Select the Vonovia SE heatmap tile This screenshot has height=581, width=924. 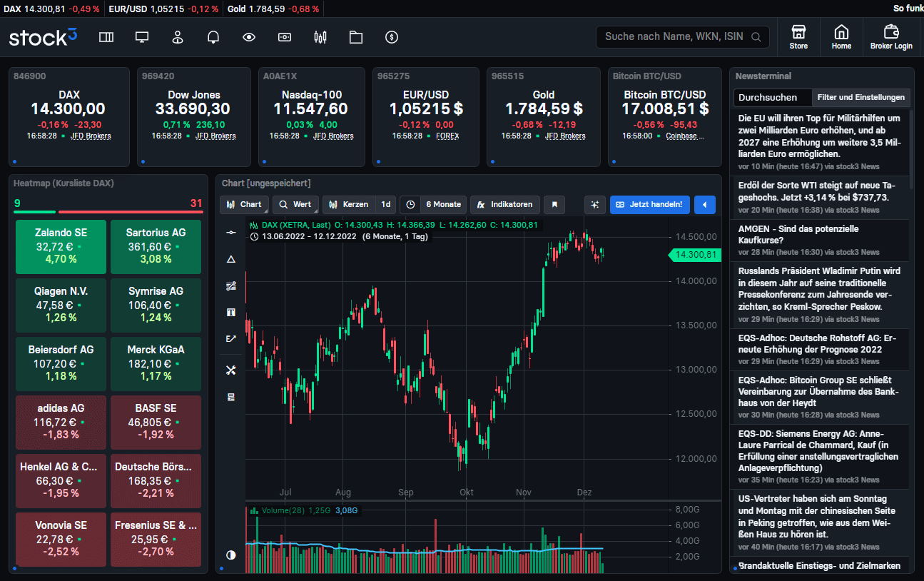61,539
